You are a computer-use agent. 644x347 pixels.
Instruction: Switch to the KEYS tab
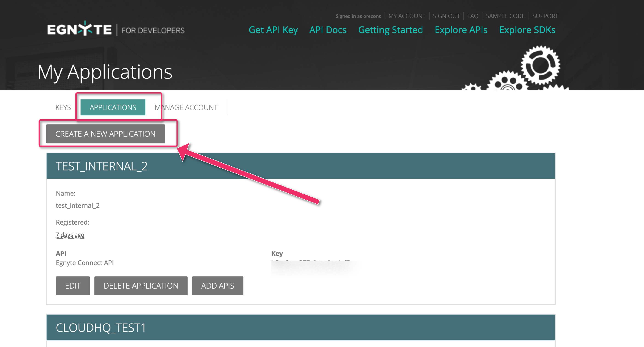[63, 107]
